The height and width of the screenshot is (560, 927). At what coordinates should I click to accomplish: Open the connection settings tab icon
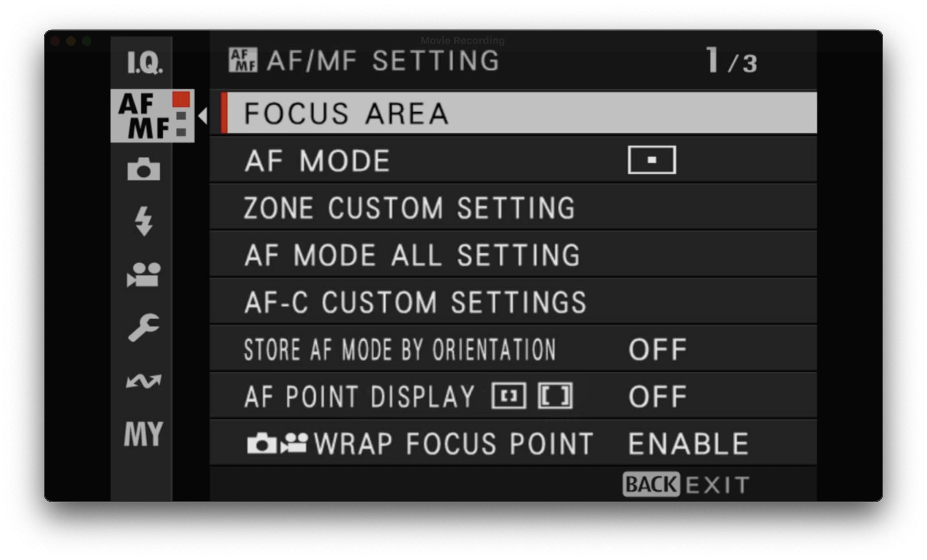click(x=144, y=380)
